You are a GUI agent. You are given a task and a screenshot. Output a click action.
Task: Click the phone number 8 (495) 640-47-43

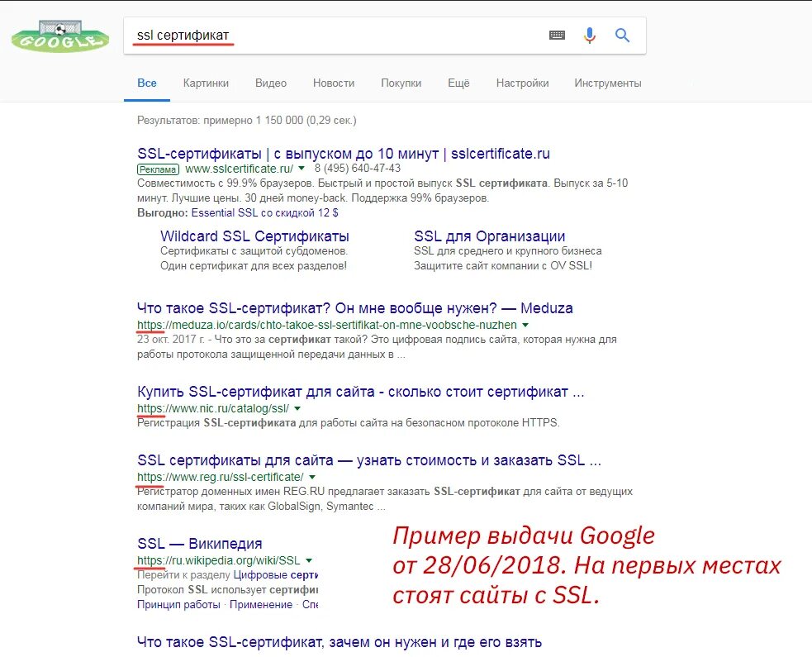[358, 169]
